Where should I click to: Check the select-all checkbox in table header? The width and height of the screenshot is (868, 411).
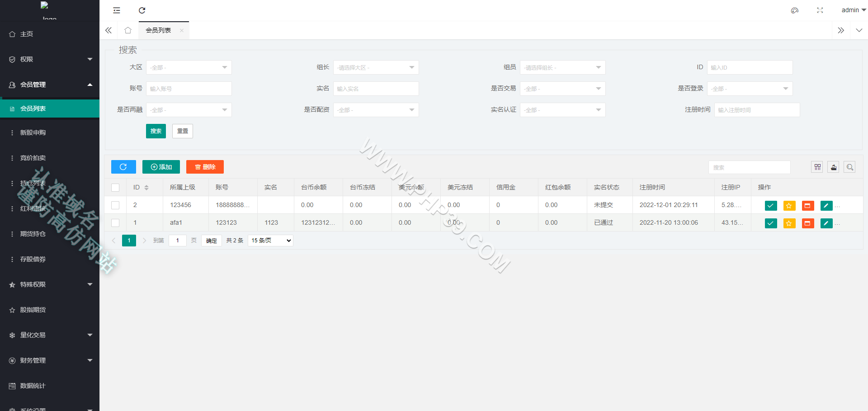pyautogui.click(x=115, y=188)
